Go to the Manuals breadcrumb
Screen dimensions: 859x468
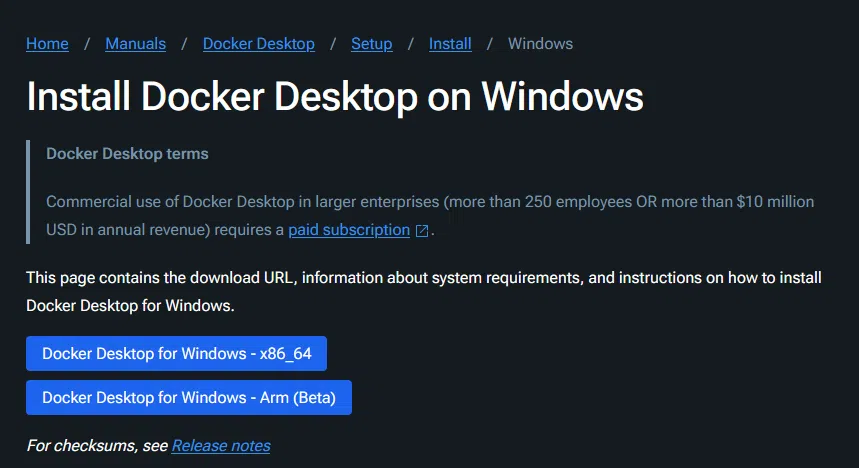(x=135, y=44)
